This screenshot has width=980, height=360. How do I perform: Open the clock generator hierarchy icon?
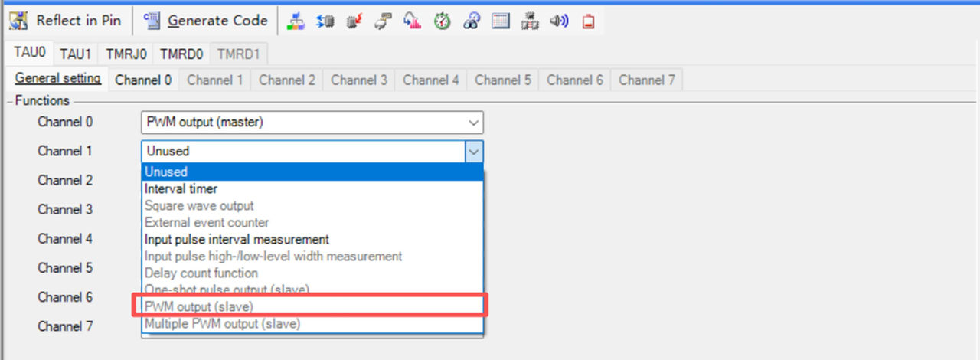point(296,21)
